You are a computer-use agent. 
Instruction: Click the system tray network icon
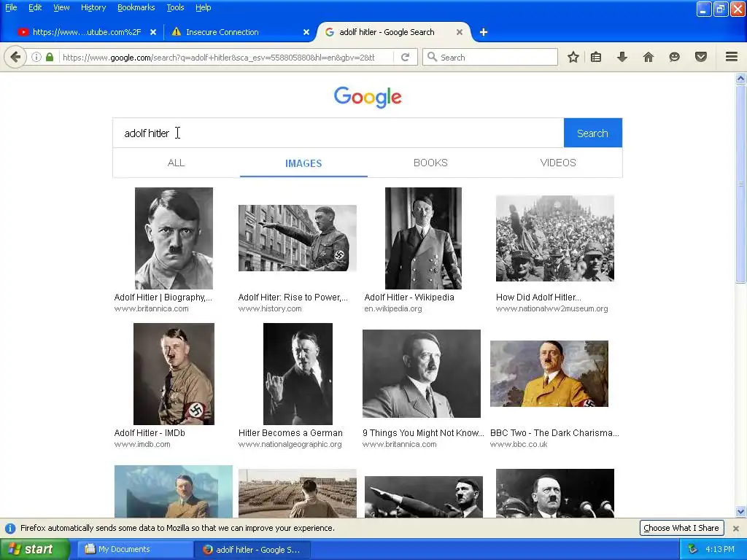(x=692, y=550)
